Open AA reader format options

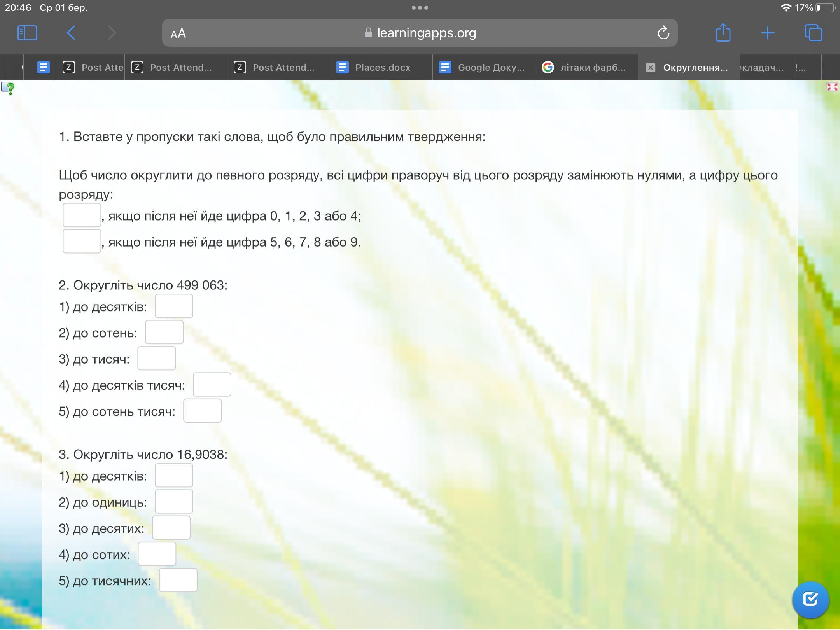(x=178, y=33)
